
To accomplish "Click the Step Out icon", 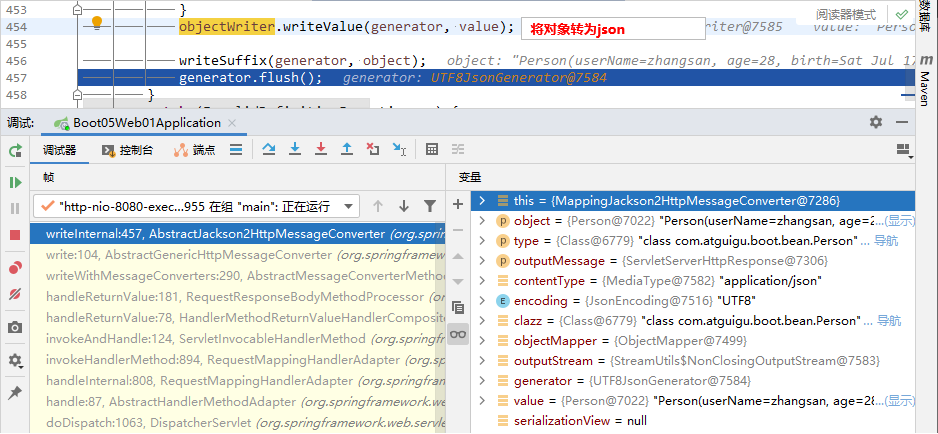I will 346,149.
